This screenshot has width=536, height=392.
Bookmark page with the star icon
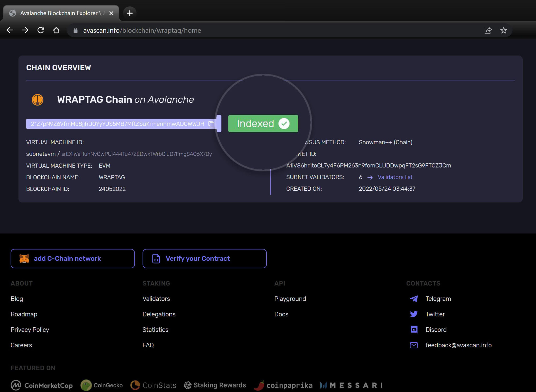(x=503, y=30)
